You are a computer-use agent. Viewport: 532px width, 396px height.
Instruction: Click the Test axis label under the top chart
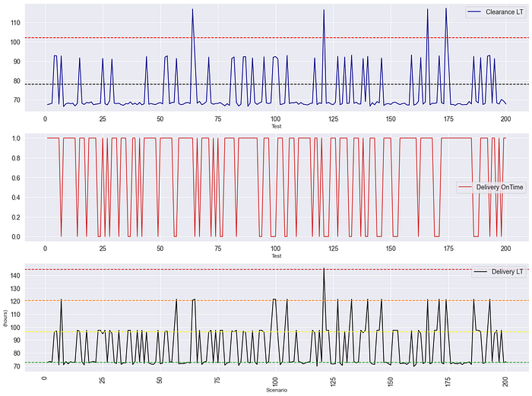[x=275, y=126]
